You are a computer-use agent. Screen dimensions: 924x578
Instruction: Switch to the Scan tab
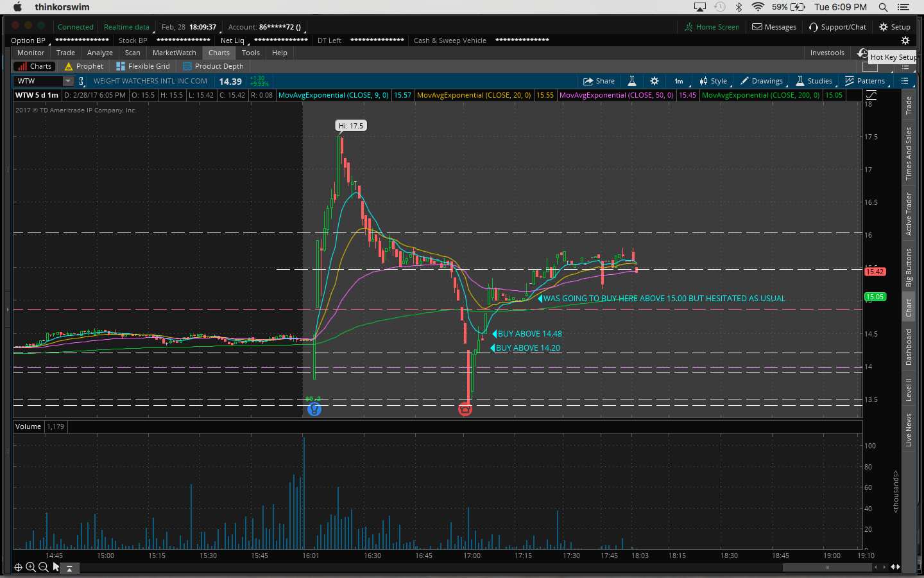coord(133,53)
